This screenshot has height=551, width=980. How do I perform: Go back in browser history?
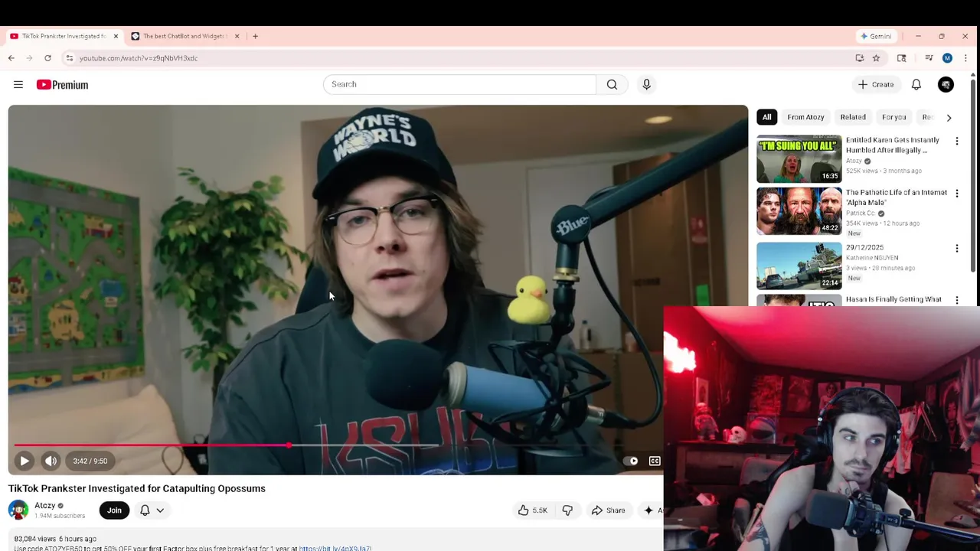tap(11, 58)
